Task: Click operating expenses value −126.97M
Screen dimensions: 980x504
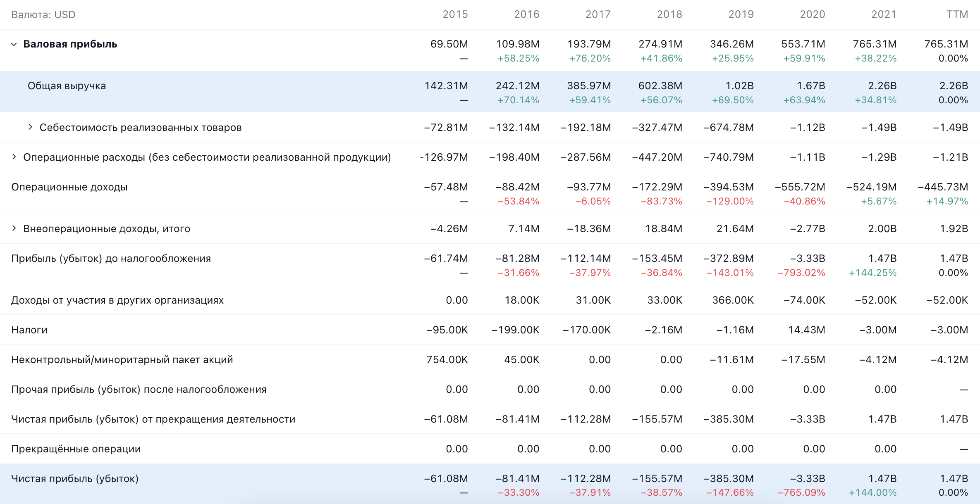Action: [x=444, y=157]
